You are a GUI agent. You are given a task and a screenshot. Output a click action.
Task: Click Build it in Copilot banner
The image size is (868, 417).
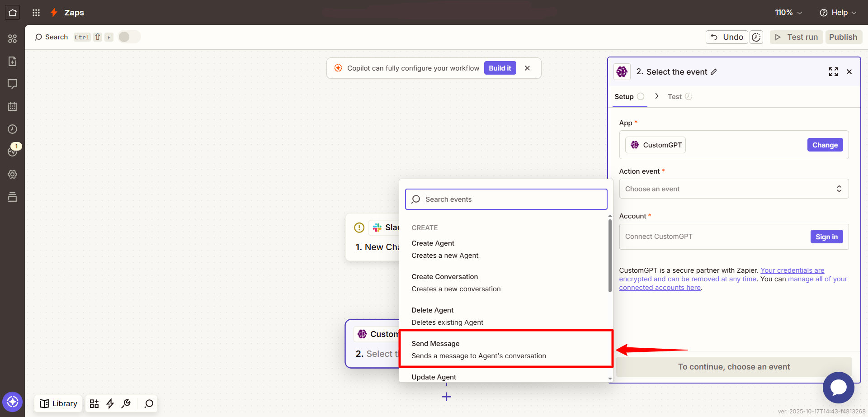[x=500, y=68]
